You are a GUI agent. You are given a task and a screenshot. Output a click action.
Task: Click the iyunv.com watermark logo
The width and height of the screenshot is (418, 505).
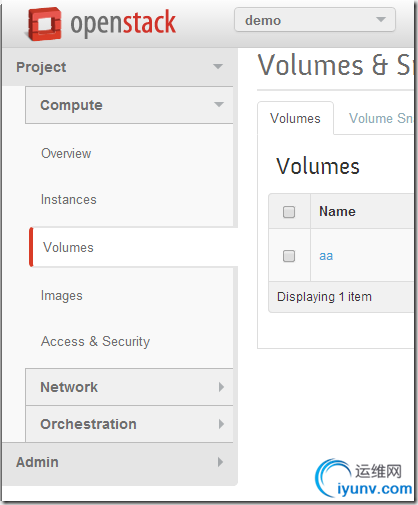point(364,478)
